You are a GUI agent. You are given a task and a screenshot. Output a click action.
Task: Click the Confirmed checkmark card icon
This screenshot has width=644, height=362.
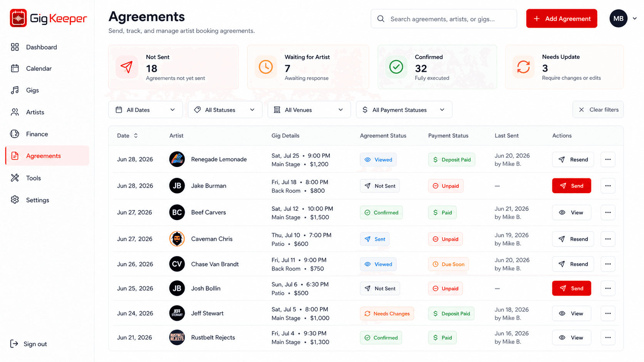[396, 67]
